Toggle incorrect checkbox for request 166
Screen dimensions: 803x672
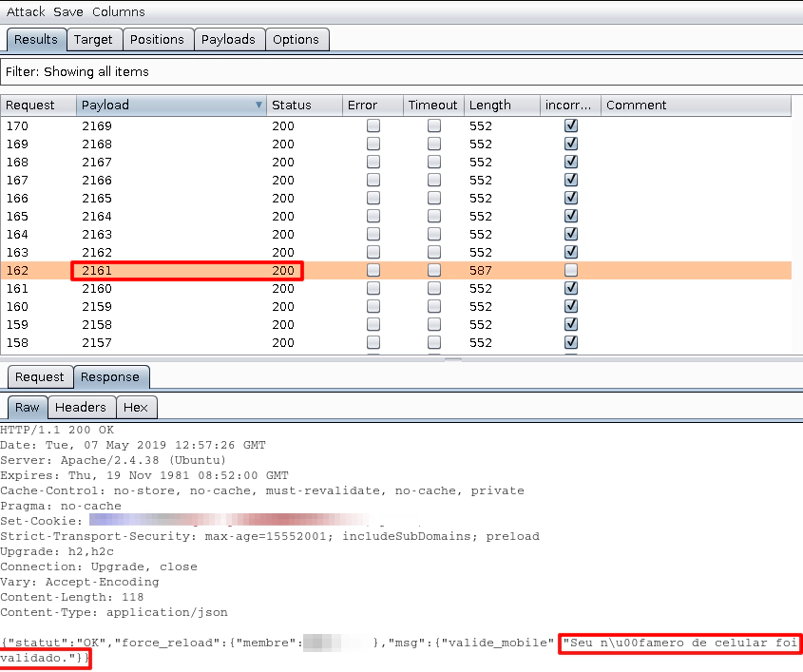point(571,198)
